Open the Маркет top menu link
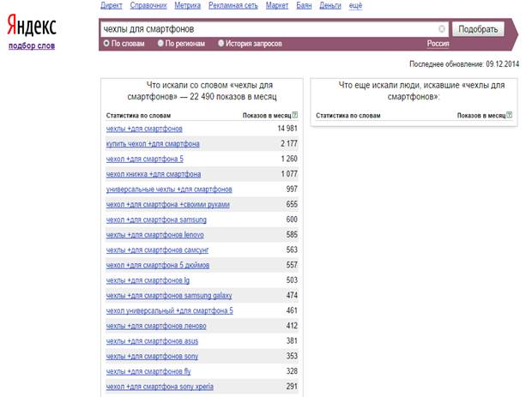This screenshot has width=532, height=397. pos(277,5)
